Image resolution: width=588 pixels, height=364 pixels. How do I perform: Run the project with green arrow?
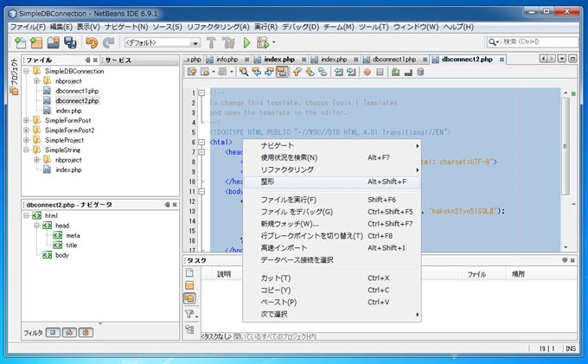(246, 42)
